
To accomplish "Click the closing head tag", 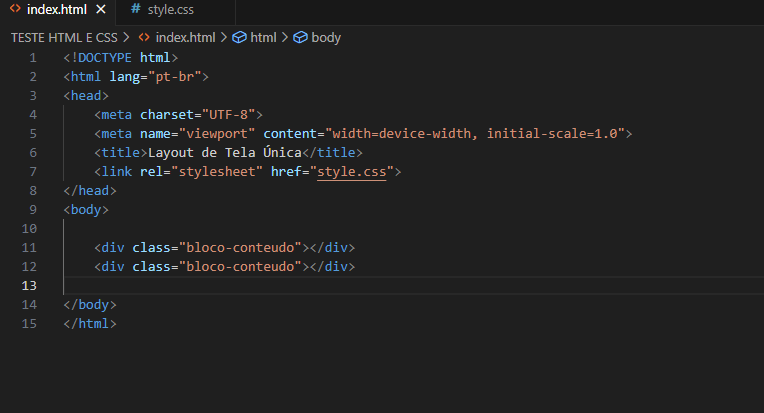I will tap(90, 191).
